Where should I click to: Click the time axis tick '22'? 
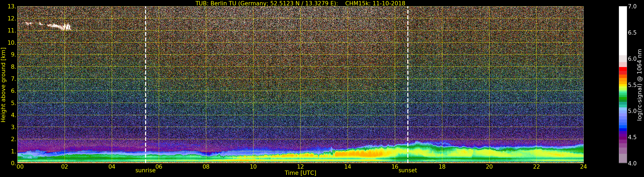(x=536, y=167)
